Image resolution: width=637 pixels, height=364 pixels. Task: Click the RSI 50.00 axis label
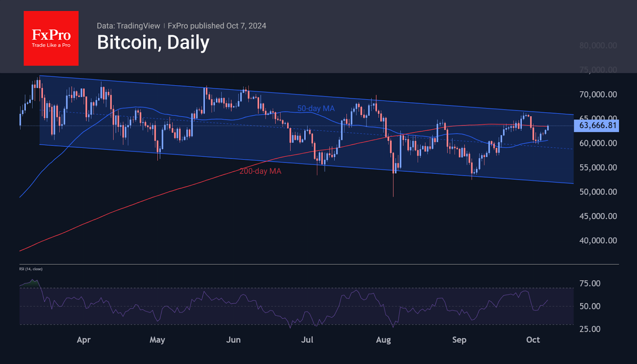pos(590,306)
